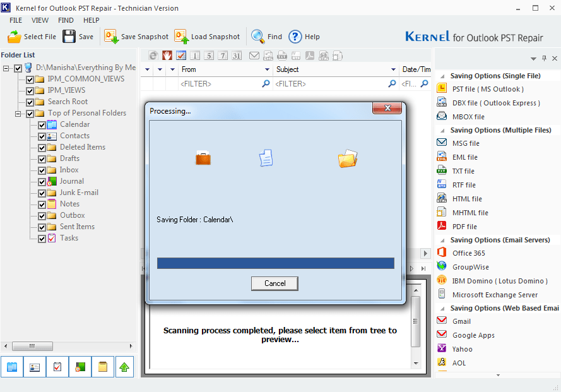The width and height of the screenshot is (561, 392).
Task: Select the MHTML file saving option
Action: pyautogui.click(x=470, y=213)
